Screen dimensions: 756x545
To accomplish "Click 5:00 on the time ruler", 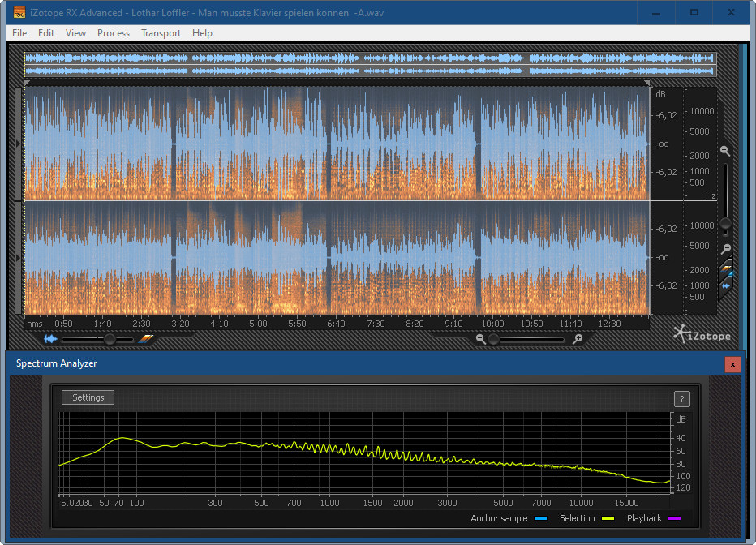I will pos(258,324).
